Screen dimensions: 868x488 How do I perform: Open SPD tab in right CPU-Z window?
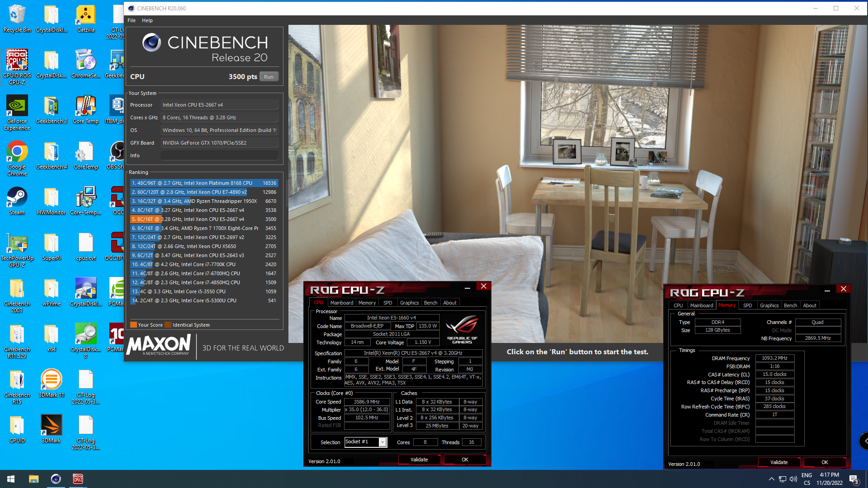(x=748, y=305)
